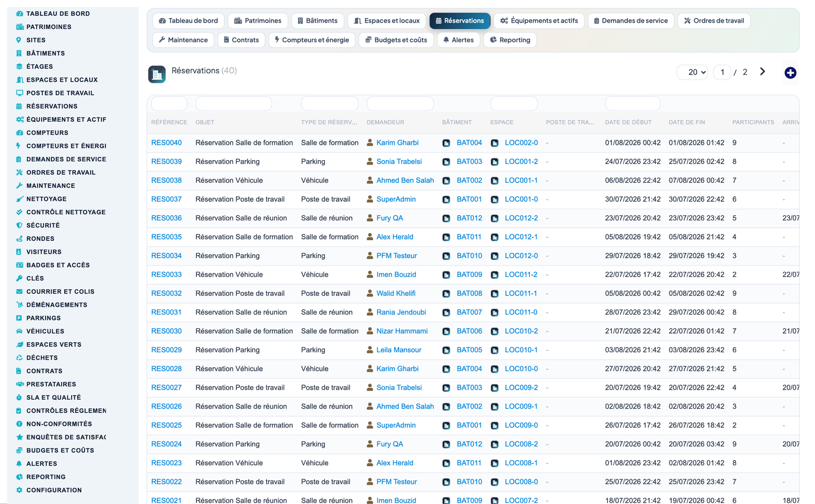Open the Type de réservation filter field
The height and width of the screenshot is (504, 815).
coord(330,104)
